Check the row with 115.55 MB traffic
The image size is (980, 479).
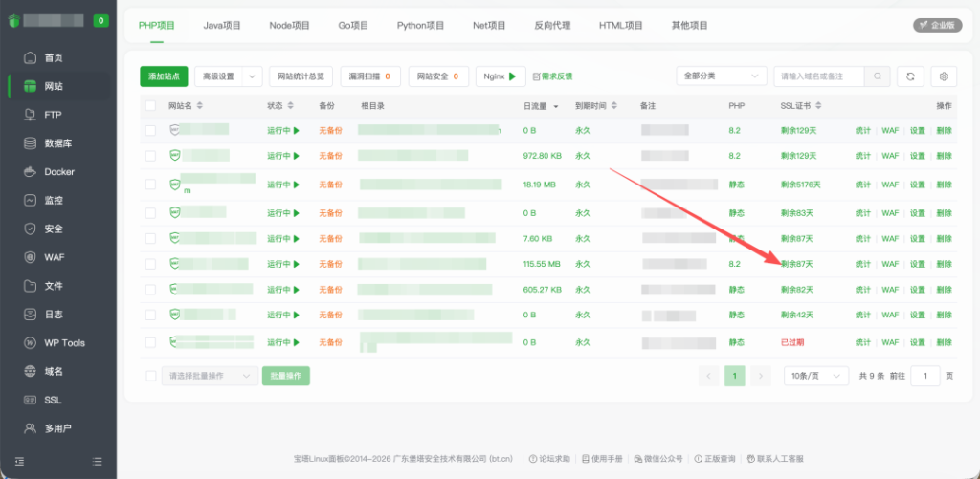click(x=150, y=264)
